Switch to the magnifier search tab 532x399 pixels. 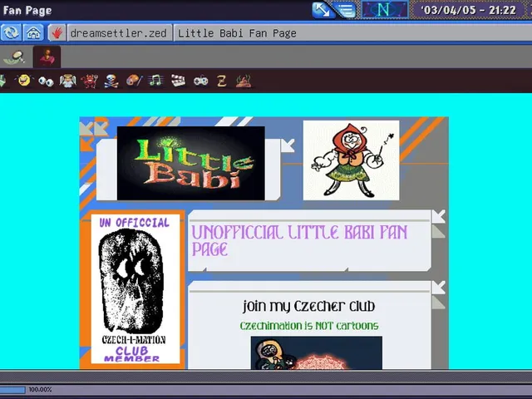(14, 57)
